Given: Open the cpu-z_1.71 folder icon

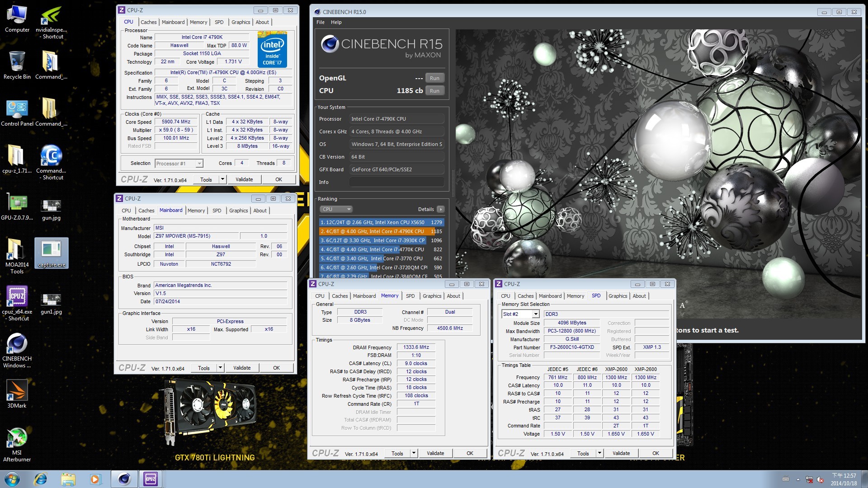Looking at the screenshot, I should (17, 159).
